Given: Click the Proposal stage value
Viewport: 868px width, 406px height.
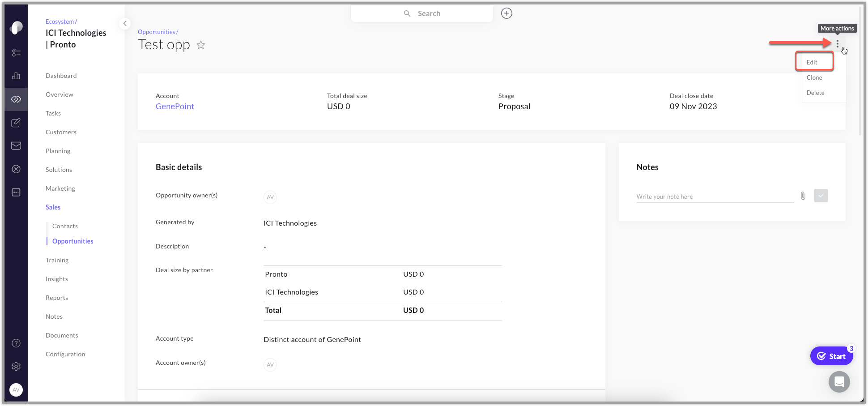Looking at the screenshot, I should [x=515, y=107].
